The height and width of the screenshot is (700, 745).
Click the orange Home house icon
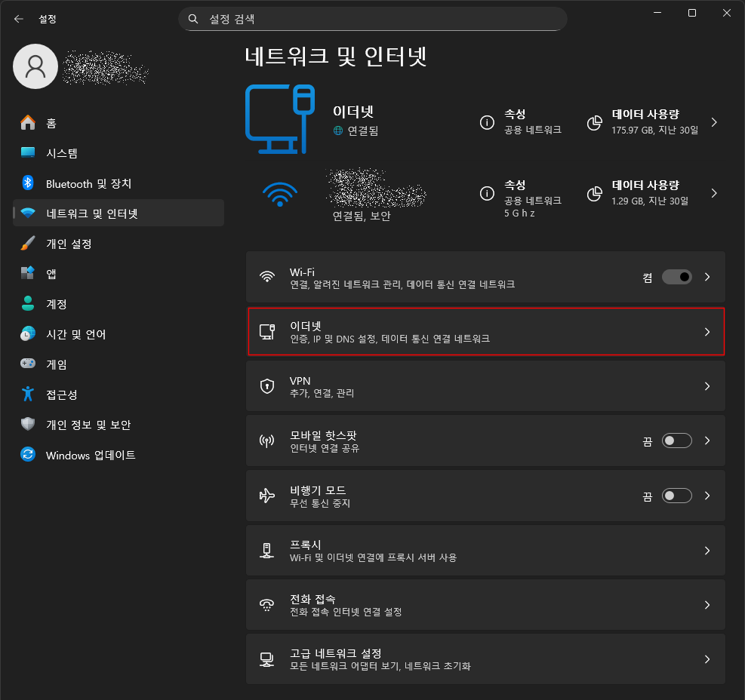point(28,122)
